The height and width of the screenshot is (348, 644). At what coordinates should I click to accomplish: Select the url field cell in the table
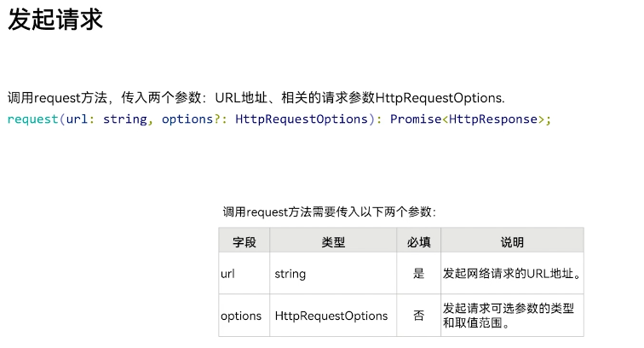click(228, 274)
